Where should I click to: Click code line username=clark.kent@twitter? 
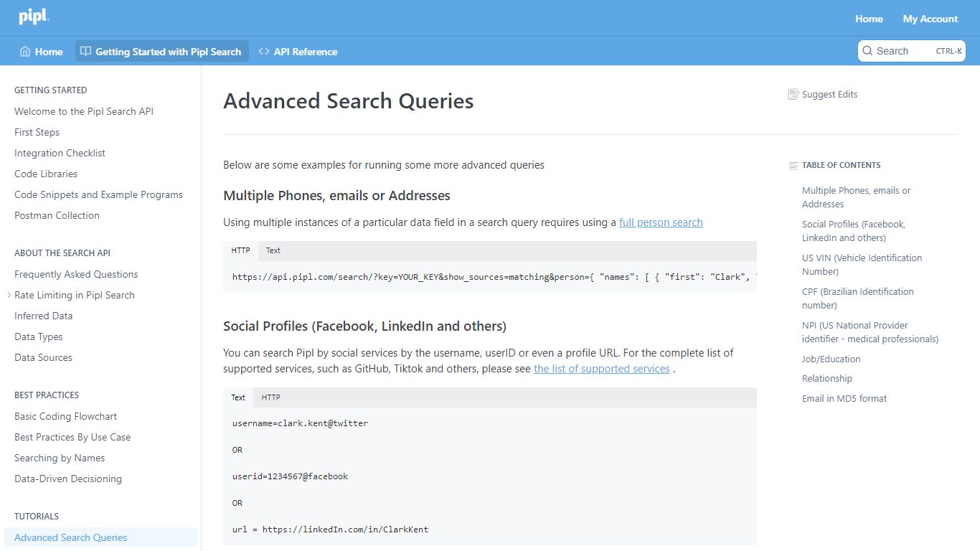coord(300,423)
